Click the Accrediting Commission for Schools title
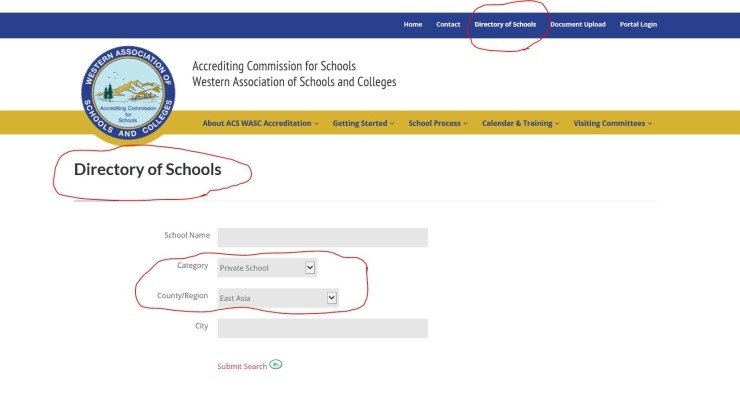 [x=274, y=66]
